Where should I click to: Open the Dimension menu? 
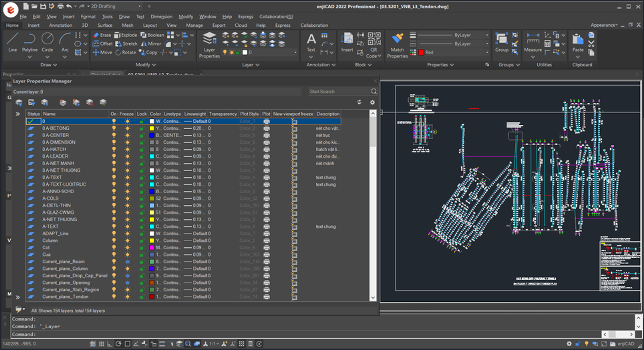[161, 17]
